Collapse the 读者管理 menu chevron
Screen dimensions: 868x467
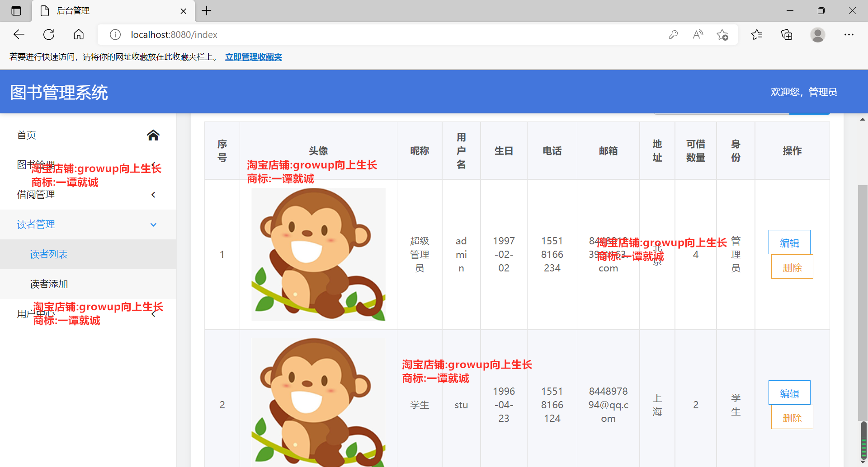pos(153,224)
